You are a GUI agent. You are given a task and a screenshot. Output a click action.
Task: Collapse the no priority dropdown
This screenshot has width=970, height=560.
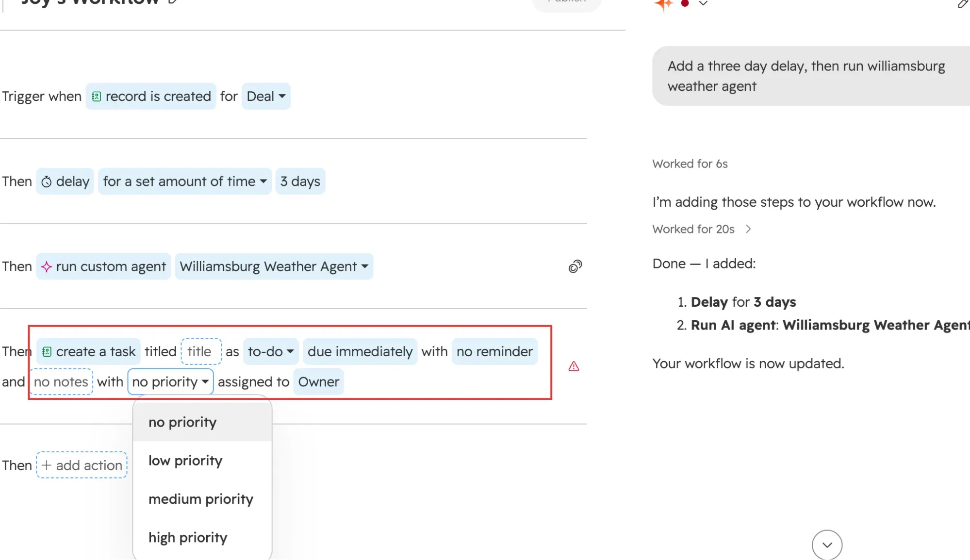coord(170,382)
